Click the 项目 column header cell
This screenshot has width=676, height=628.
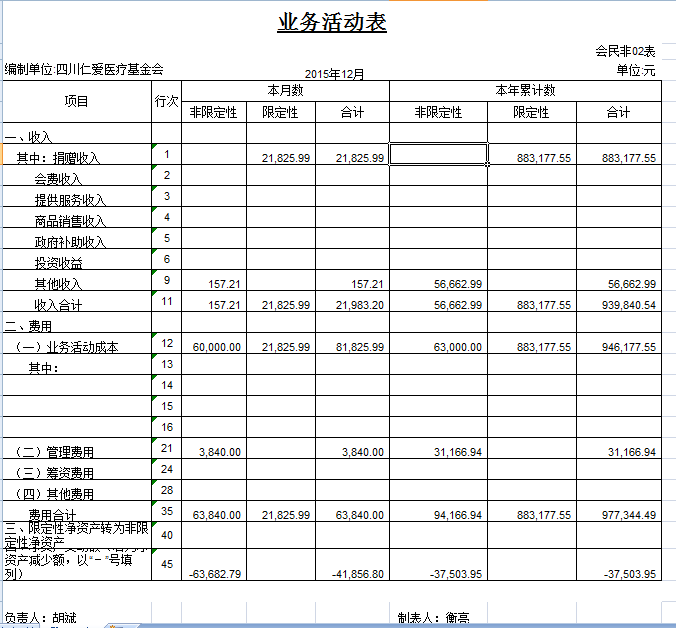click(77, 101)
